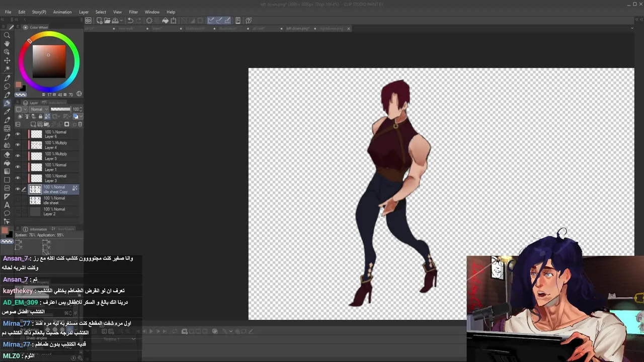This screenshot has width=644, height=362.
Task: Open the Normal blending mode dropdown
Action: (39, 109)
